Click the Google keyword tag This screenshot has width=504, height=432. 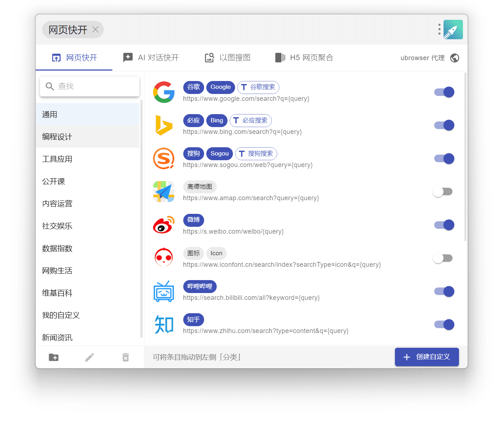[221, 87]
